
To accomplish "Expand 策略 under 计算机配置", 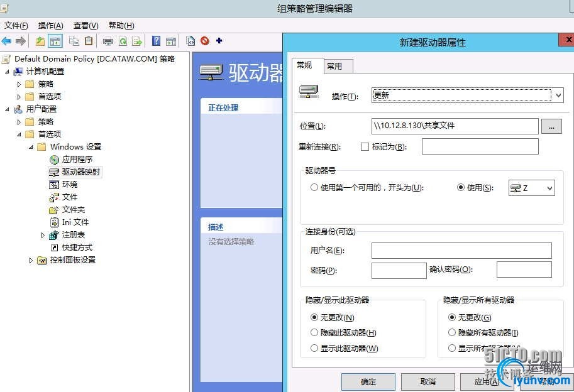I will click(x=19, y=84).
